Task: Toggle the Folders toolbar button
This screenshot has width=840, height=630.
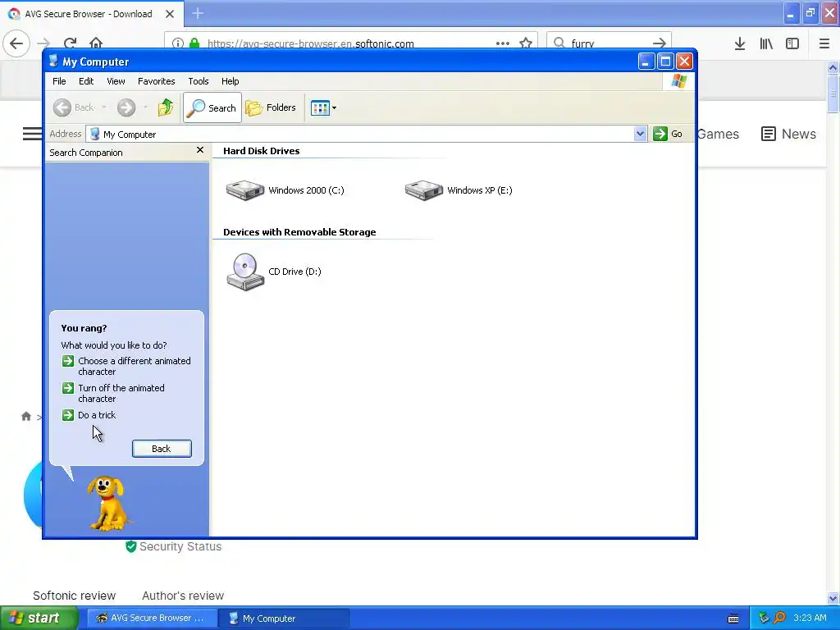Action: point(271,107)
